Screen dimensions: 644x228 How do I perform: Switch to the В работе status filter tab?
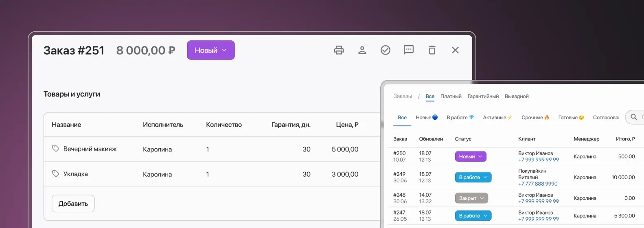pyautogui.click(x=460, y=117)
